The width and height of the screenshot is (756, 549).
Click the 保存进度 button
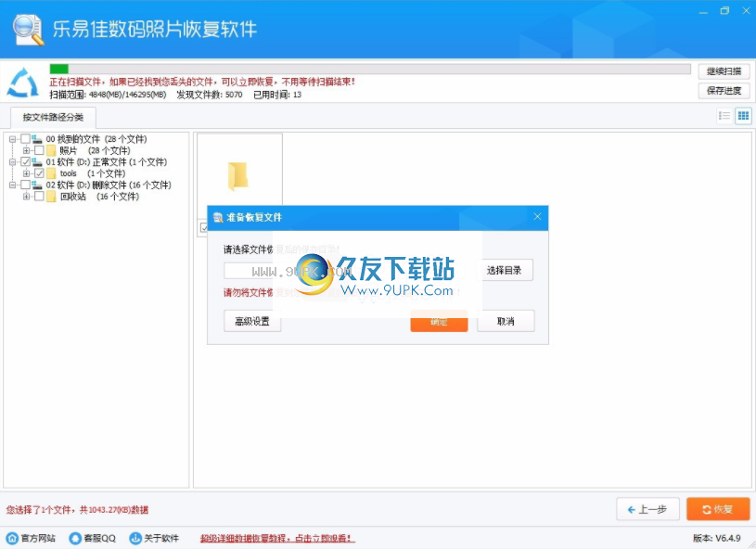coord(724,91)
